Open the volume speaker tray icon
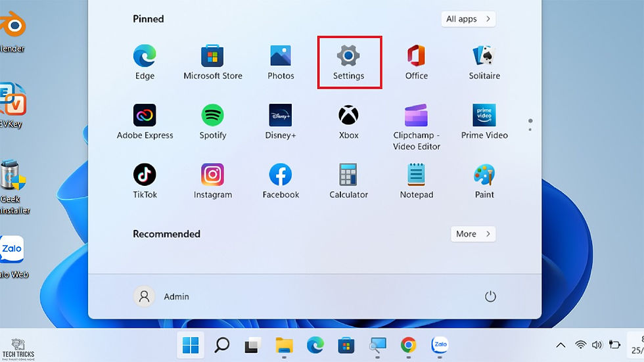 597,345
